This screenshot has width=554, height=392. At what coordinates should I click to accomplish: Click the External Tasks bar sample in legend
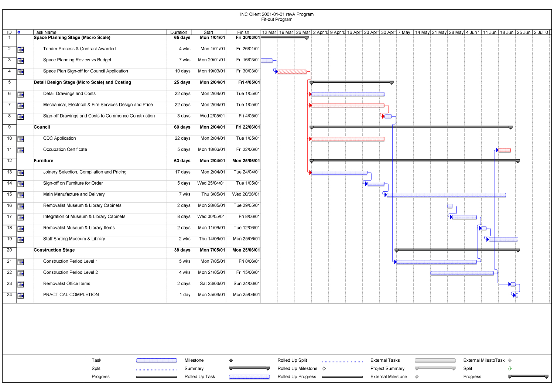click(435, 361)
